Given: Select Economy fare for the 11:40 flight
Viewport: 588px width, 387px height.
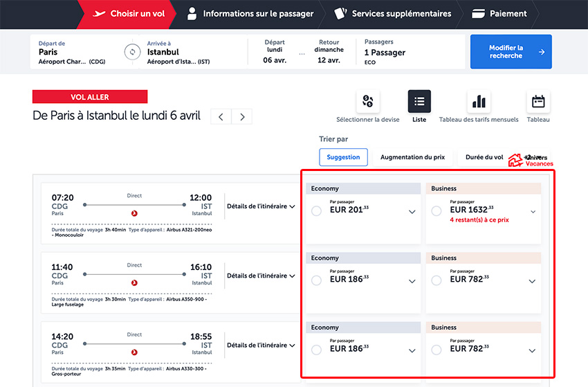Looking at the screenshot, I should (x=317, y=280).
